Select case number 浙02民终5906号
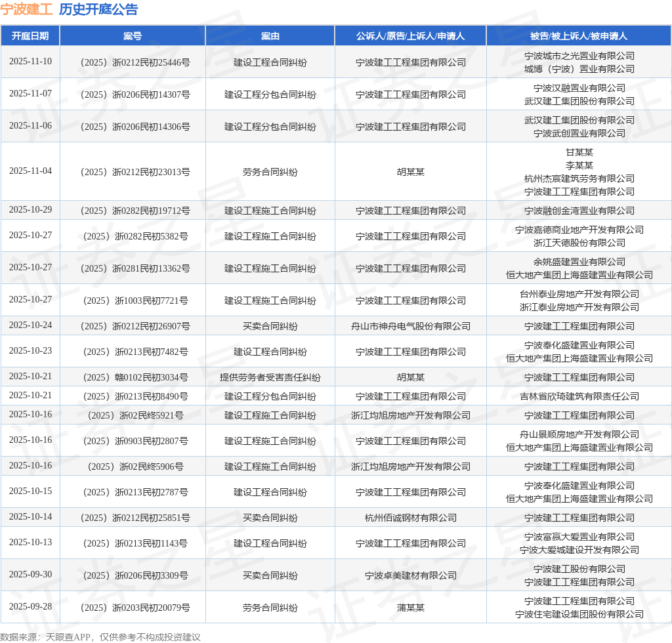The width and height of the screenshot is (672, 643). pos(135,467)
